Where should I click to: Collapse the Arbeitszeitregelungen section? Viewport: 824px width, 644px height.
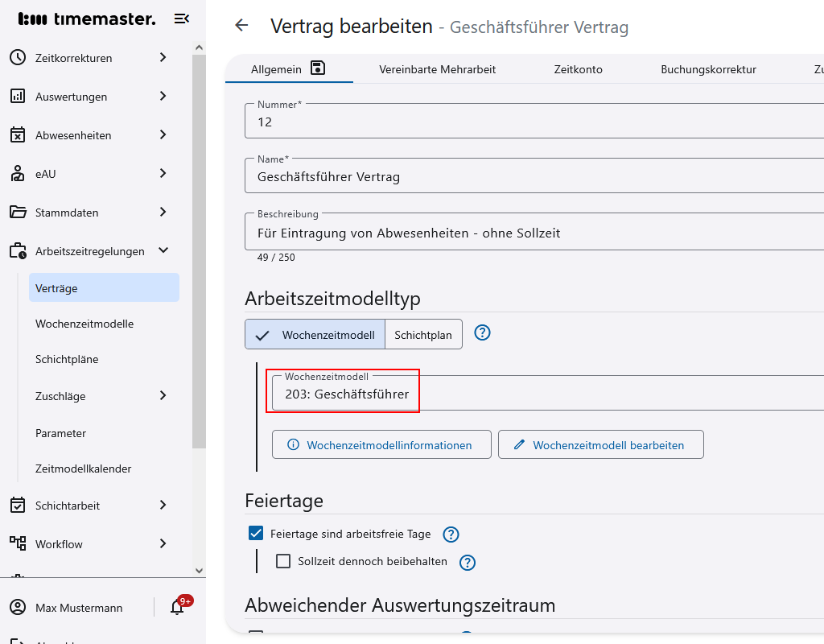(x=163, y=250)
